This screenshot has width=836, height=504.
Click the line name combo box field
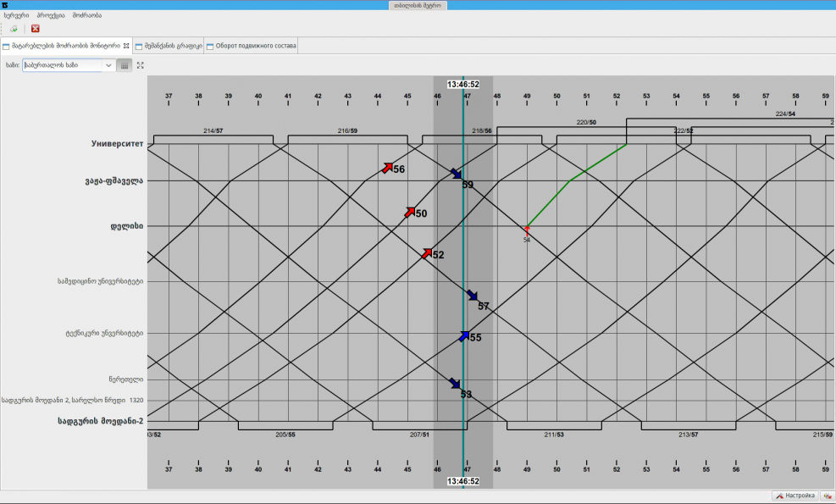point(63,65)
